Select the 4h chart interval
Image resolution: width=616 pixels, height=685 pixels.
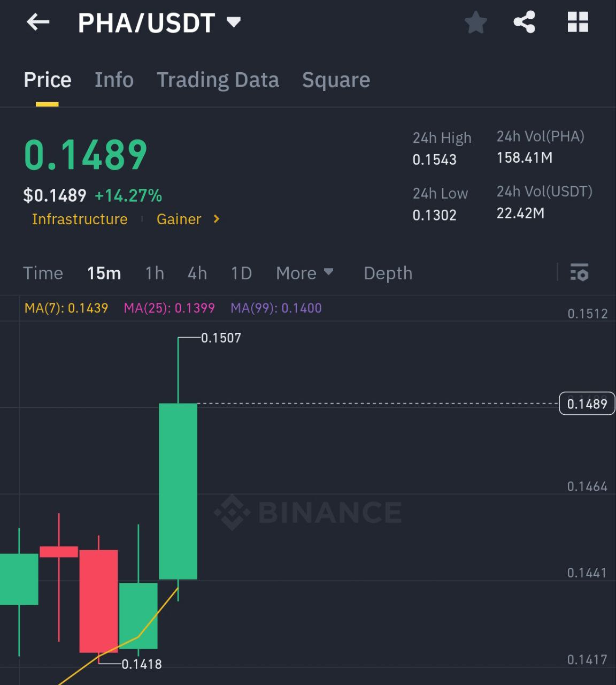[197, 273]
